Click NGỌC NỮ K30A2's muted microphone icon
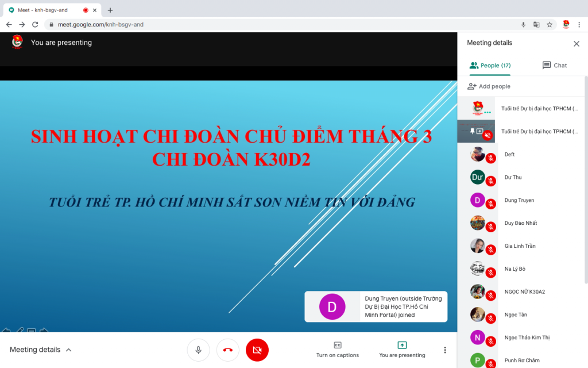Image resolution: width=588 pixels, height=368 pixels. (491, 296)
